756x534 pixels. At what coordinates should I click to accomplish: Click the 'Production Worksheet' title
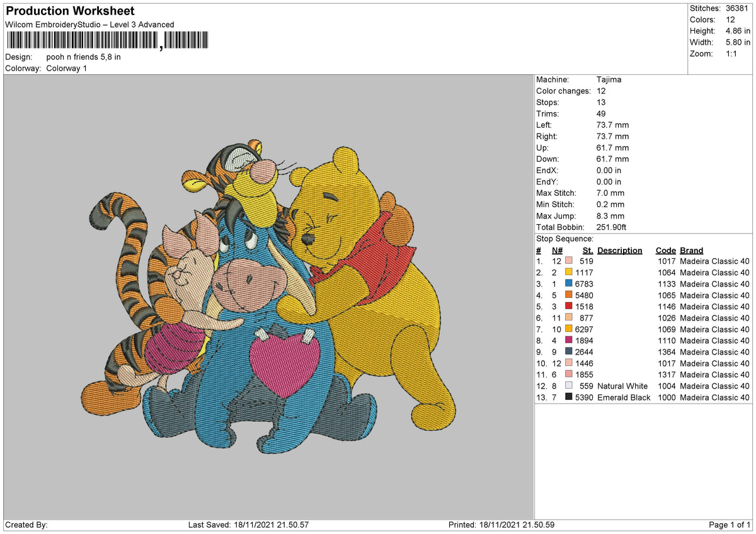(x=70, y=11)
